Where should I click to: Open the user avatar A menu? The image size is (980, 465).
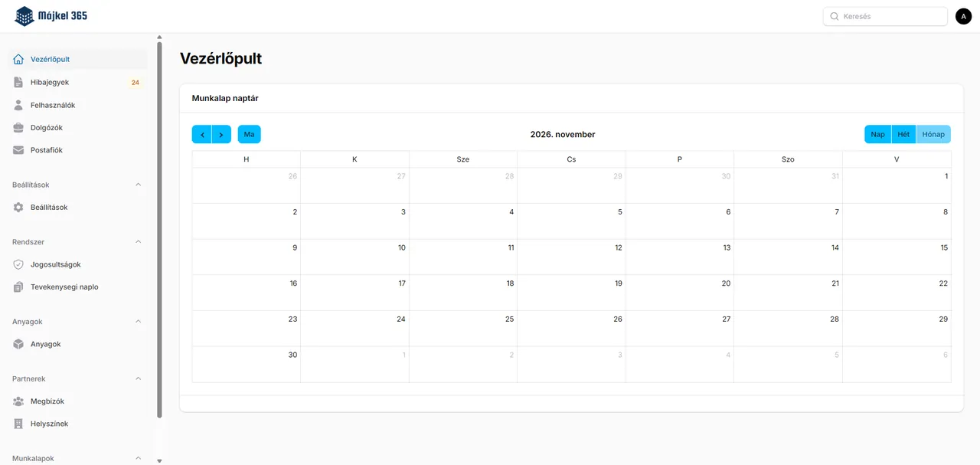coord(963,16)
